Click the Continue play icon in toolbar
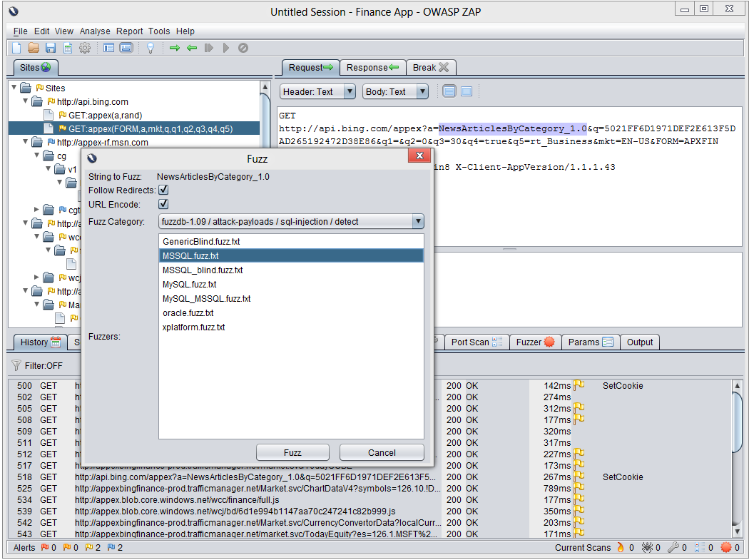The height and width of the screenshot is (560, 749). click(226, 48)
